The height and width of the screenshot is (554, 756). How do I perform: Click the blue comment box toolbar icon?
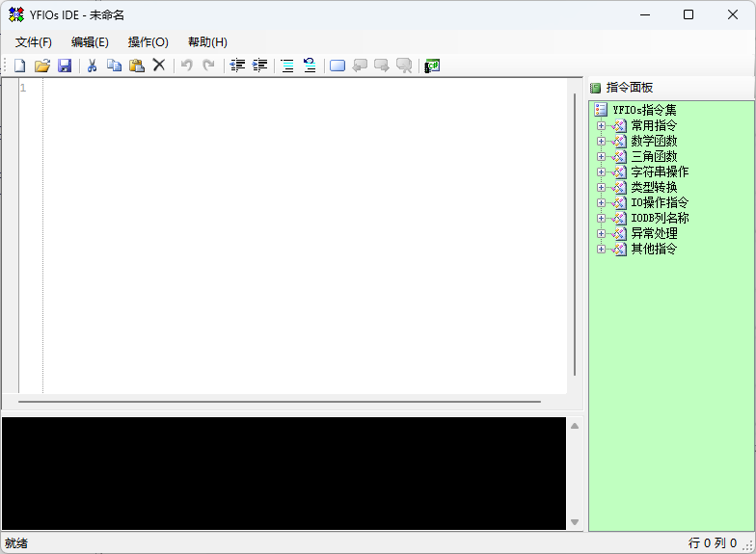pos(337,66)
